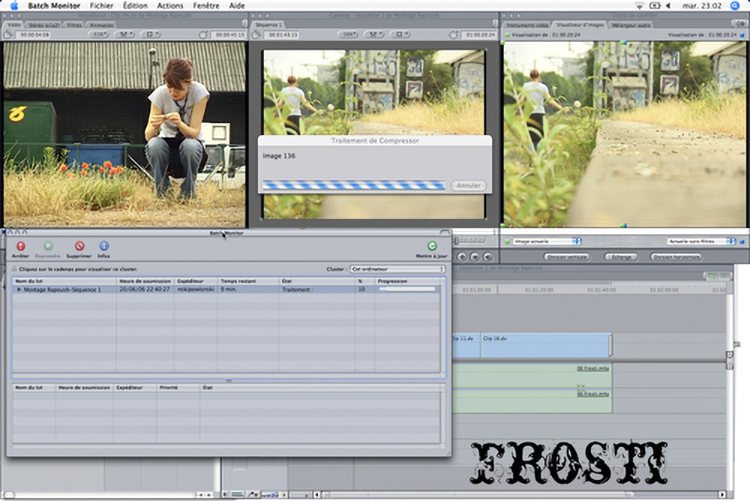
Task: Open the Fenêtre menu
Action: (x=206, y=6)
